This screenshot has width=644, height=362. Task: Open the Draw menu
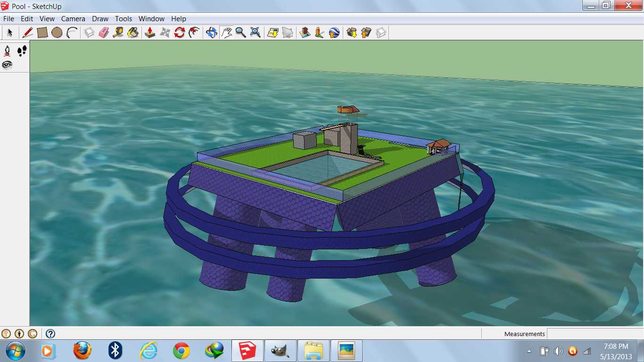pos(100,19)
